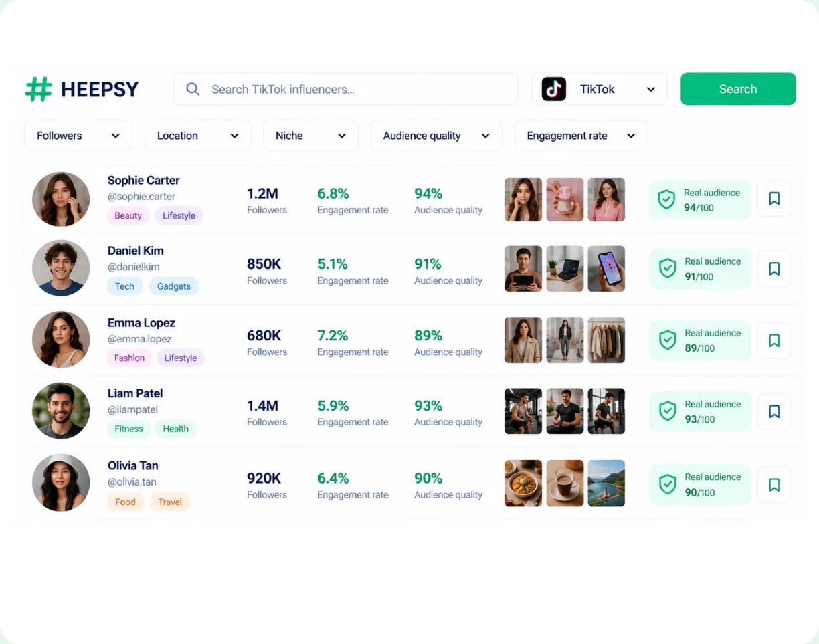
Task: Click shield check icon in Olivia Tan's row
Action: click(668, 484)
